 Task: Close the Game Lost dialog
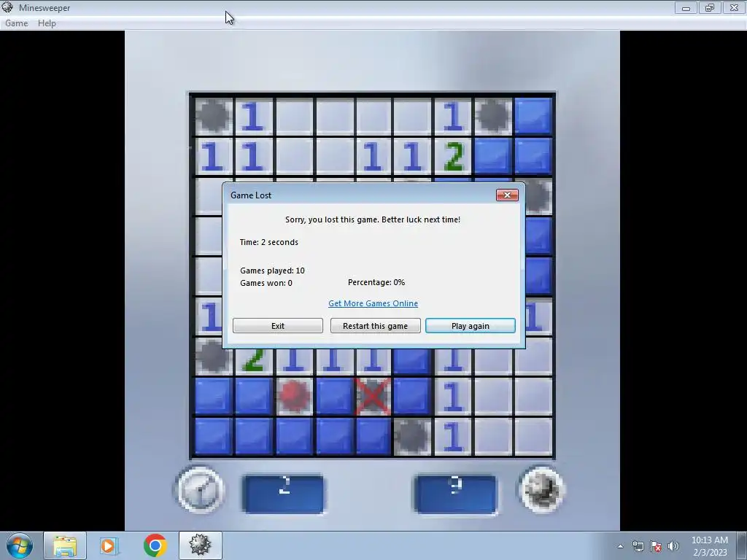point(507,195)
